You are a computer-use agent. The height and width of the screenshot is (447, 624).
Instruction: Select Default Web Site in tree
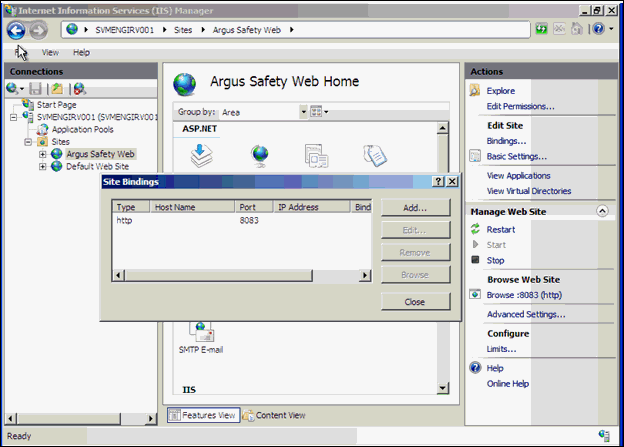tap(98, 166)
